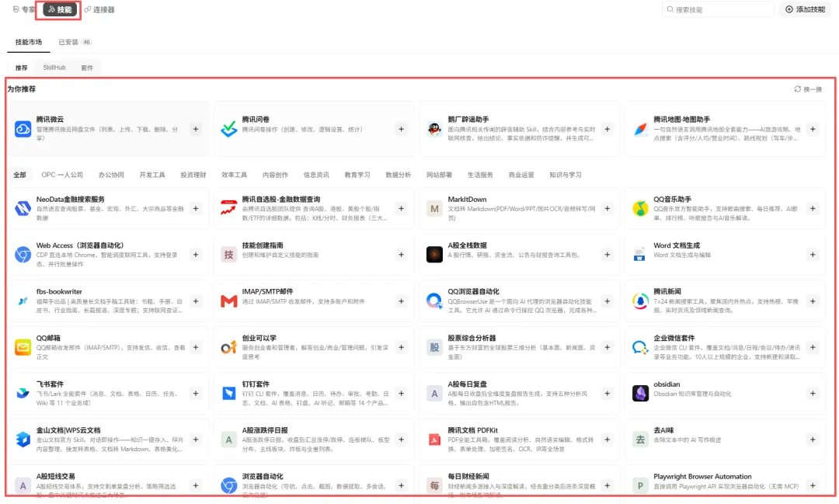Screen dimensions: 839x504
Task: Click the 腾讯问卷 checkmark icon
Action: 229,129
